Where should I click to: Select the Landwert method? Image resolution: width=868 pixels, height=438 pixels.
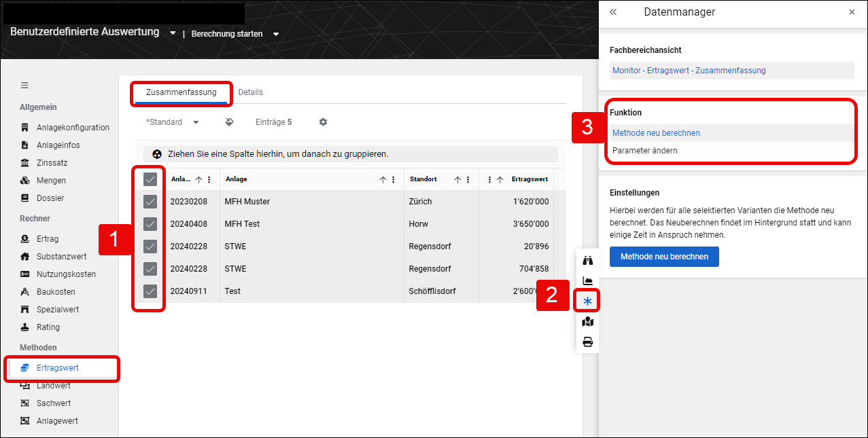pyautogui.click(x=46, y=386)
